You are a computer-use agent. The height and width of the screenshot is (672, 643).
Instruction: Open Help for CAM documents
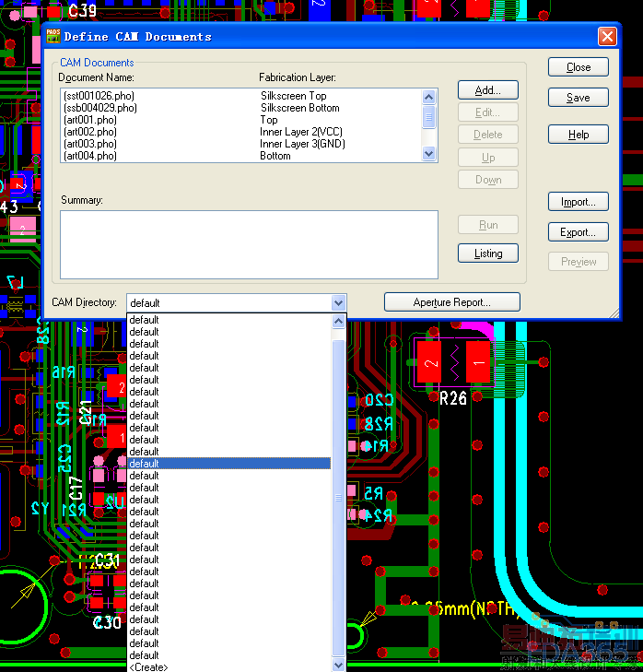point(579,135)
